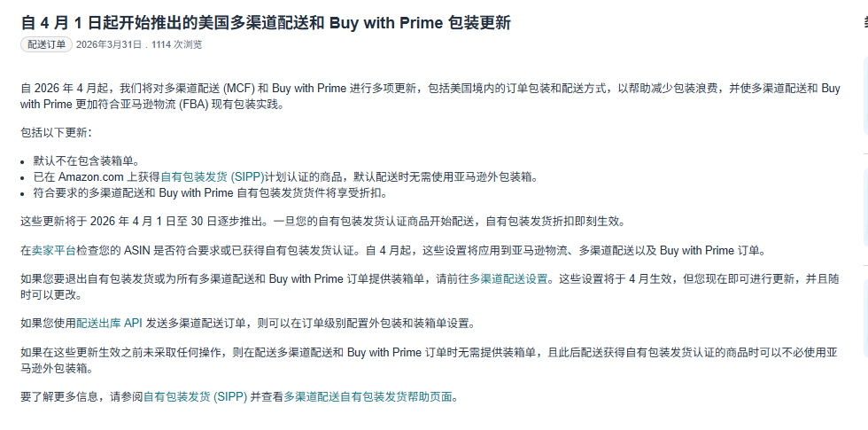The height and width of the screenshot is (430, 868).
Task: Click the 包括以下更新 line
Action: click(x=55, y=133)
